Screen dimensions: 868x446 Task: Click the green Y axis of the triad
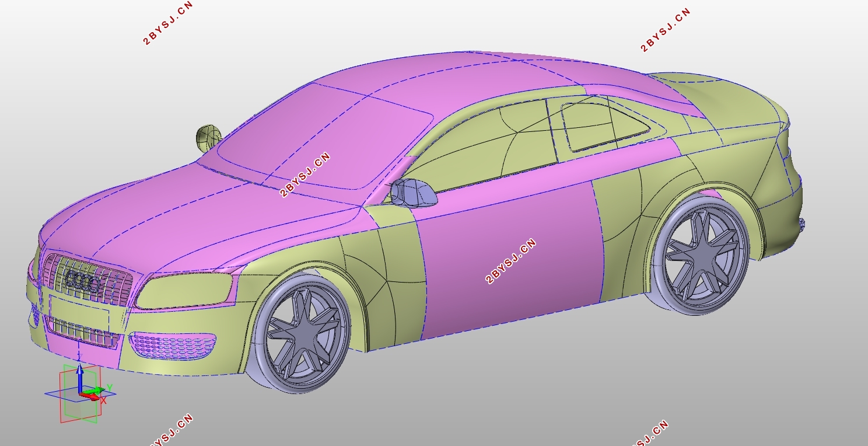tap(94, 390)
